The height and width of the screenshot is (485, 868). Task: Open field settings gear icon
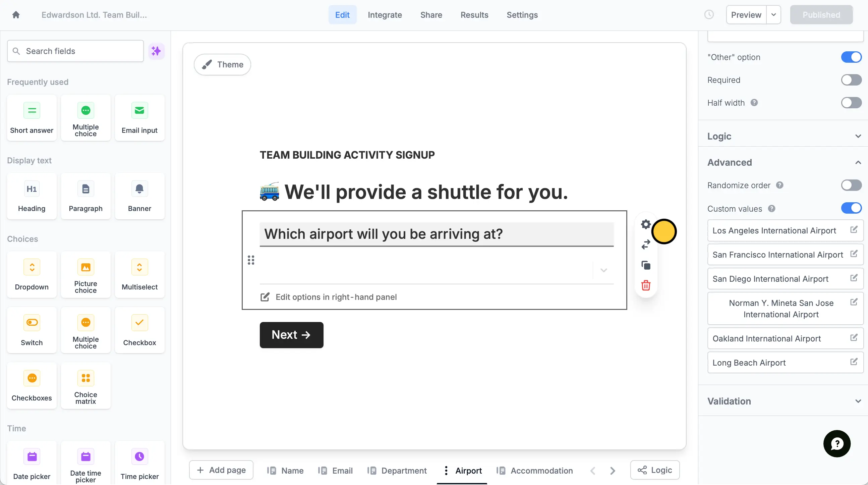(x=646, y=224)
